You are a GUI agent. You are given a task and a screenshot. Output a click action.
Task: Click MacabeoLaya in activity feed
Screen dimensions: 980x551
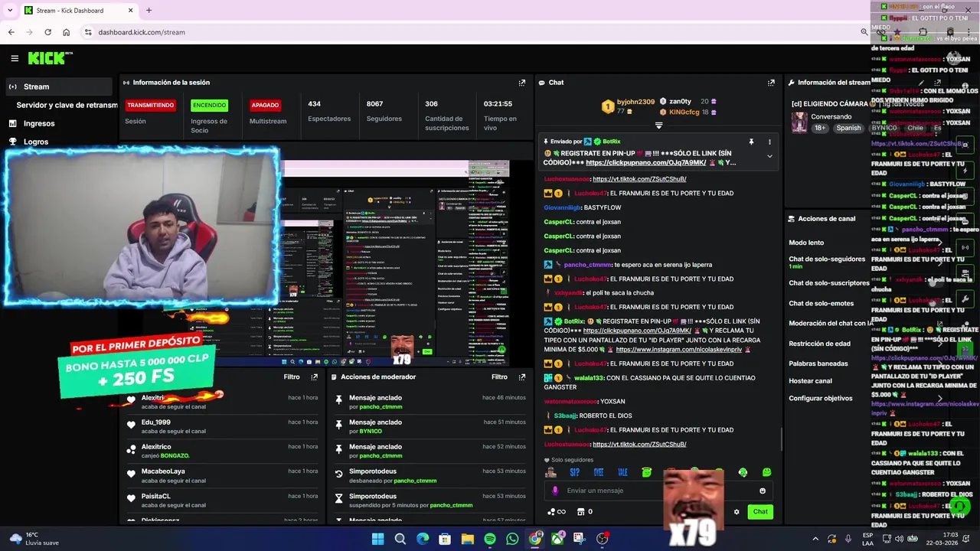coord(163,471)
